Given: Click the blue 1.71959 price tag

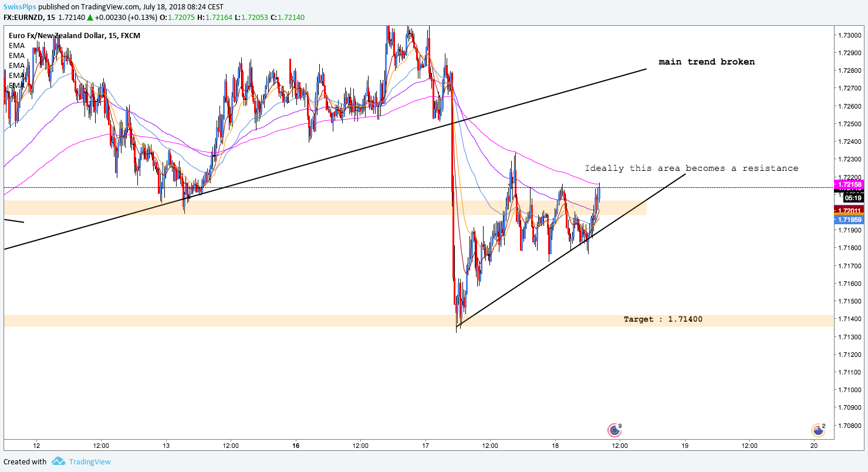Looking at the screenshot, I should 849,220.
